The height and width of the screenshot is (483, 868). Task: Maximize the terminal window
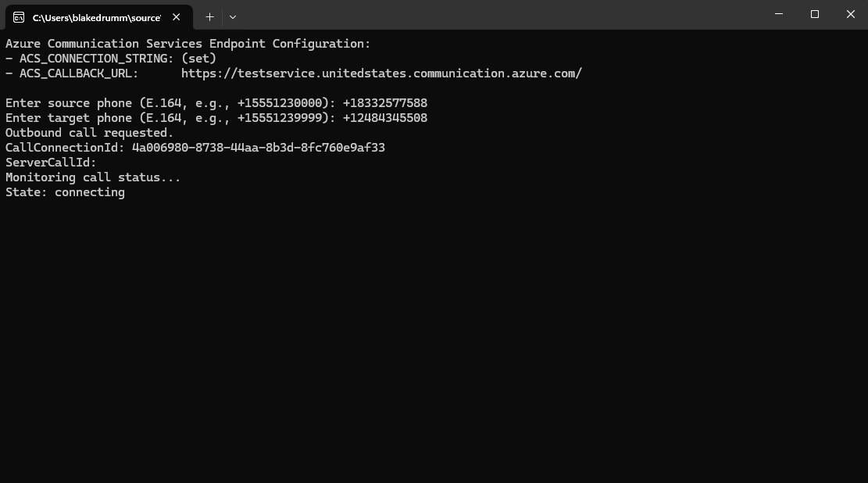[x=815, y=14]
